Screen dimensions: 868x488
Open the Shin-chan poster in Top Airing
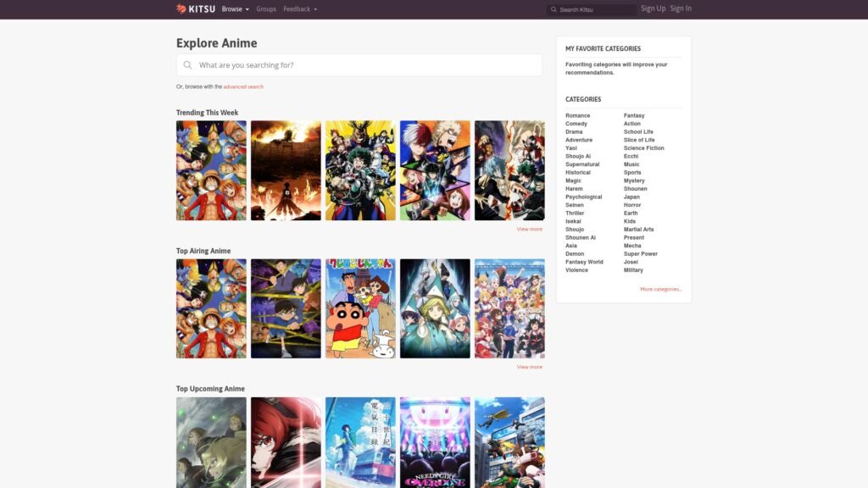360,308
